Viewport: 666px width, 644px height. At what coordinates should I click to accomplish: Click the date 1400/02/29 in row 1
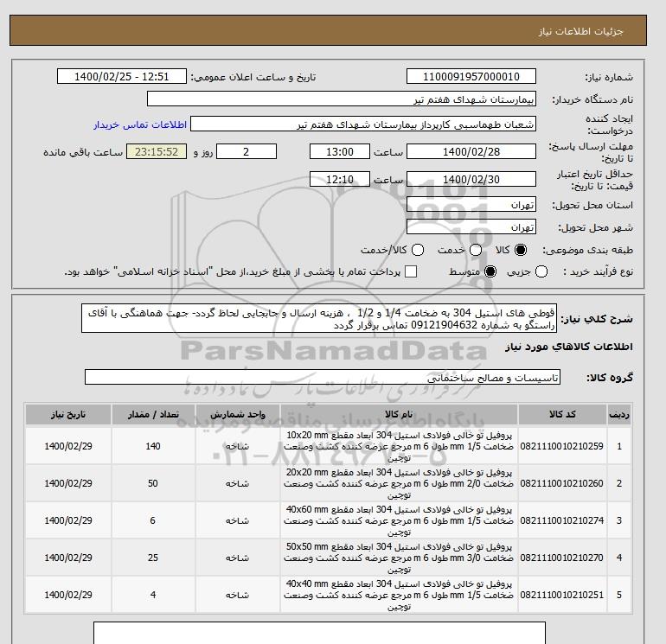point(68,446)
